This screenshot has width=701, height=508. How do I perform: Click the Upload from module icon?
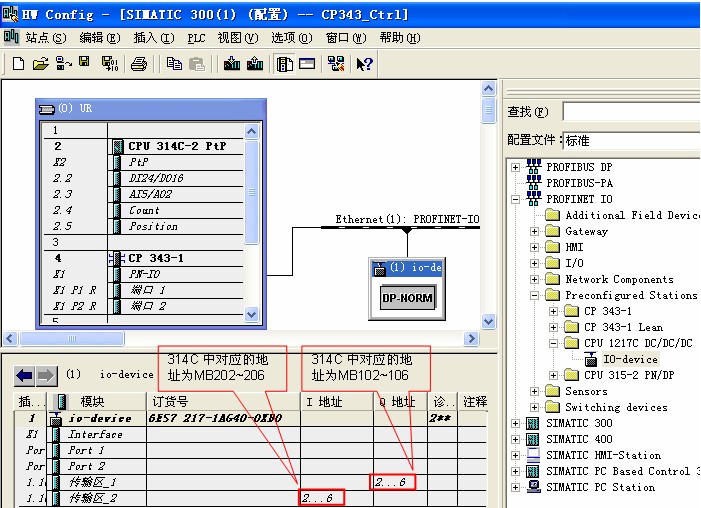(x=255, y=64)
